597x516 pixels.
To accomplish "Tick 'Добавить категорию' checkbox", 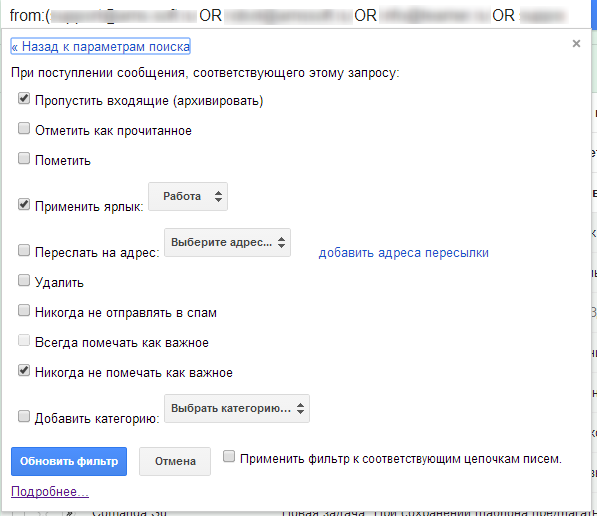I will pos(24,417).
